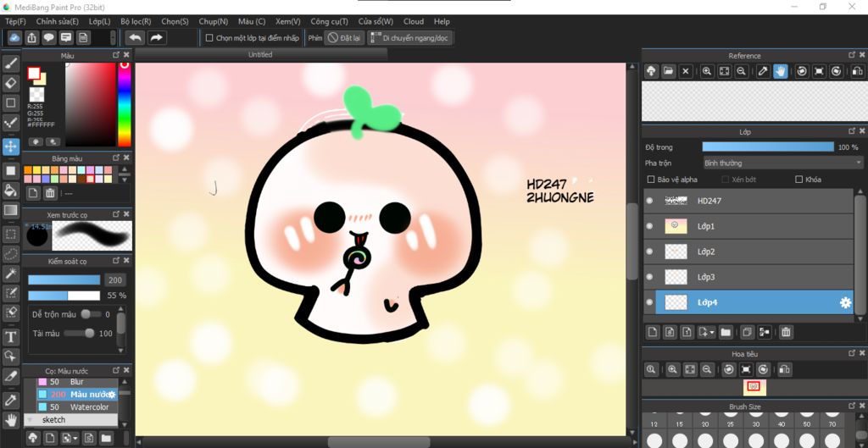The height and width of the screenshot is (448, 868).
Task: Hide the HD247 layer
Action: [650, 201]
